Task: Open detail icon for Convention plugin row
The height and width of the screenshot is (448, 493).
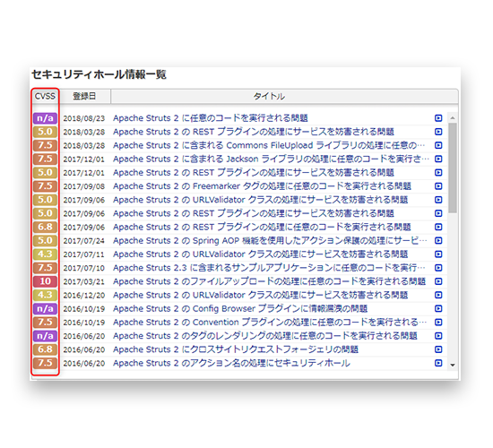Action: (438, 323)
